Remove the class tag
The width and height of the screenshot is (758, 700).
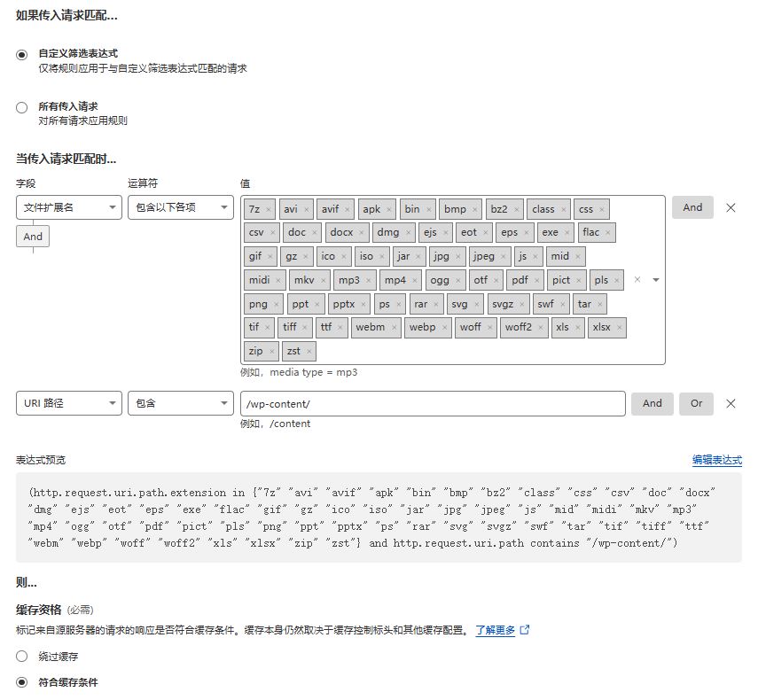pyautogui.click(x=564, y=210)
